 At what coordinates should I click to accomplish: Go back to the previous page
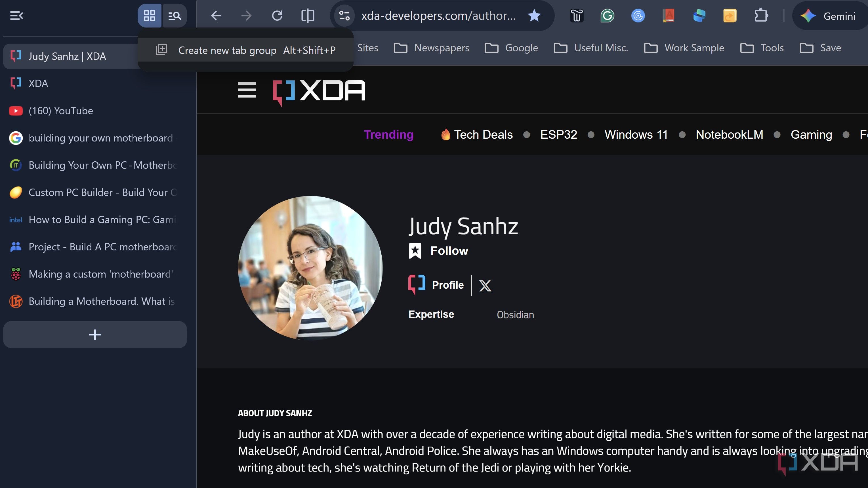pyautogui.click(x=216, y=16)
